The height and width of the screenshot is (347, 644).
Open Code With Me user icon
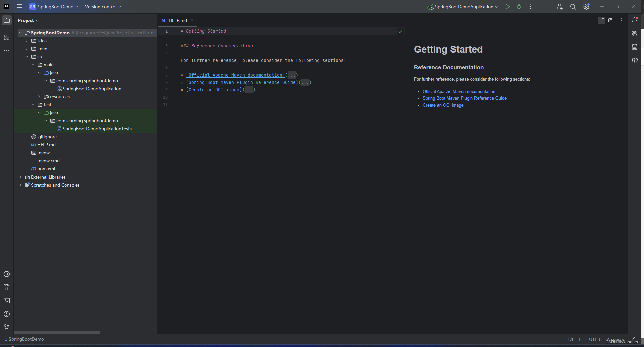(560, 7)
